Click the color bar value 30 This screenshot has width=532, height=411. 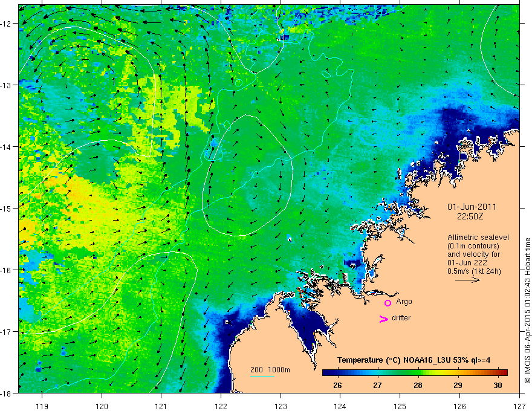[498, 385]
